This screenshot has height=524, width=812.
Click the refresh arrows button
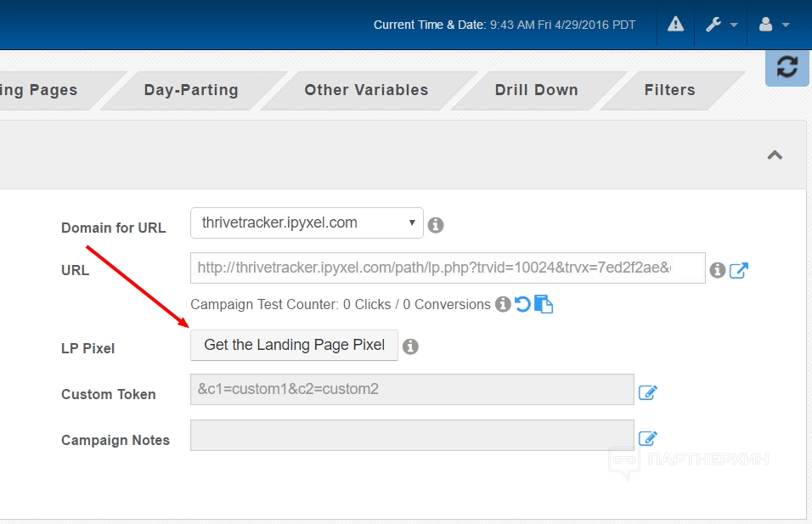point(787,67)
